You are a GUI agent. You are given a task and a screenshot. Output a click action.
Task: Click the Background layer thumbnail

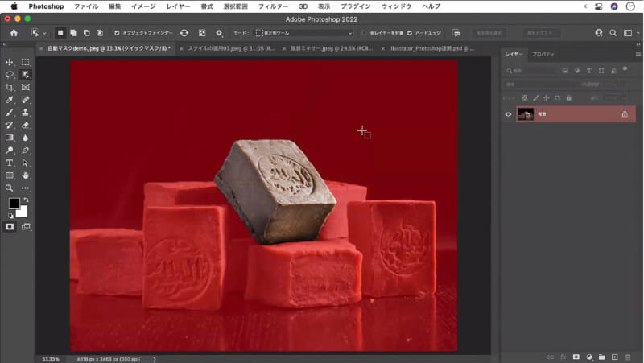[x=526, y=114]
